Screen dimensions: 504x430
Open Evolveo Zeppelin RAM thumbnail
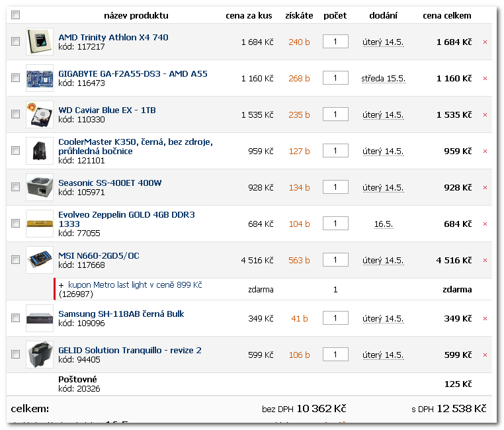pos(40,224)
